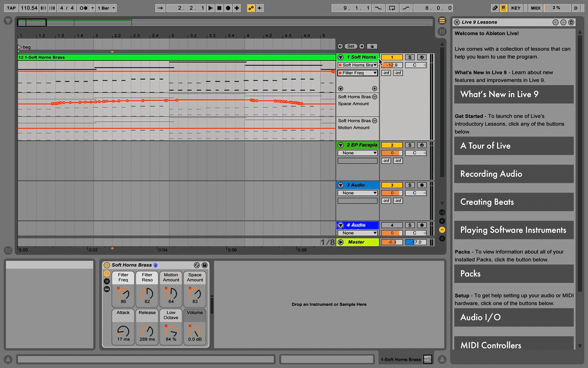Unfold the 3 Audio track arrow
Screen dimensions: 588x368
[340, 185]
